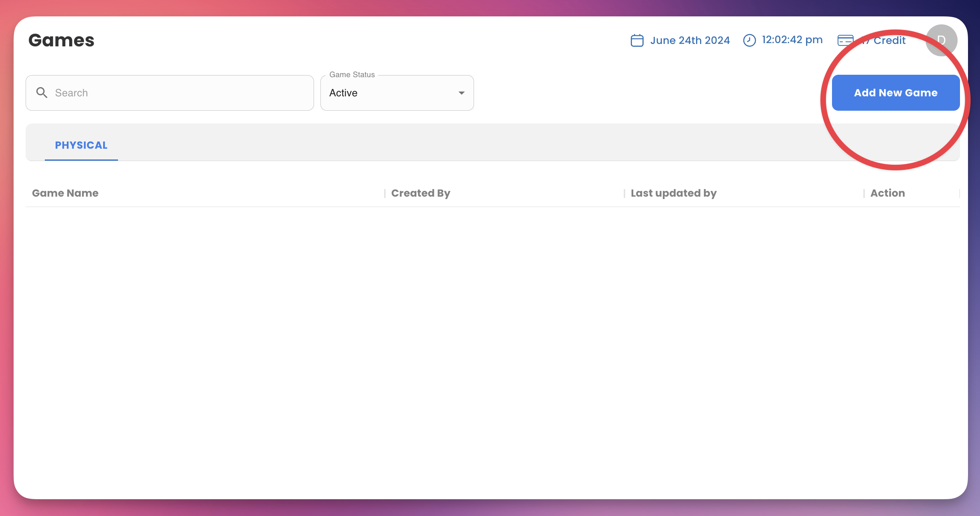Viewport: 980px width, 516px height.
Task: Click the Last updated by column header
Action: [673, 193]
